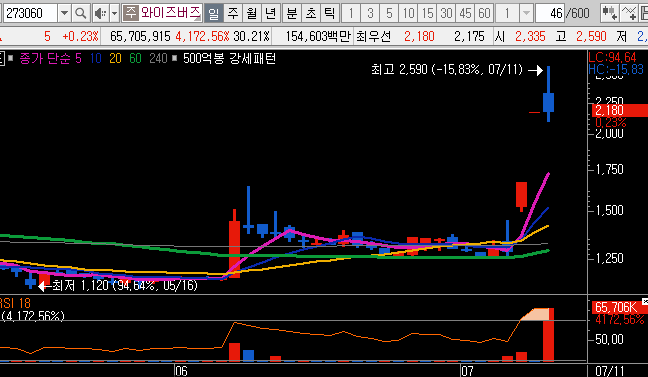Image resolution: width=648 pixels, height=377 pixels.
Task: Select the 년 yearly period tab
Action: [271, 13]
